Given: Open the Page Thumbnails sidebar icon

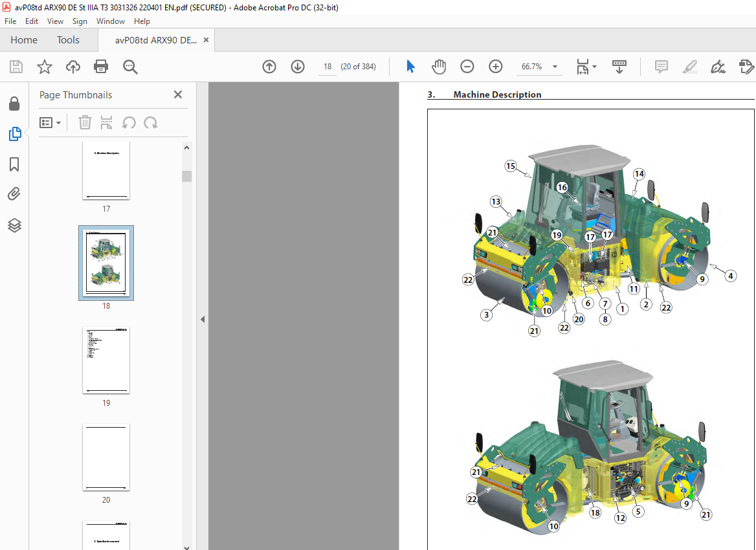Looking at the screenshot, I should click(14, 133).
